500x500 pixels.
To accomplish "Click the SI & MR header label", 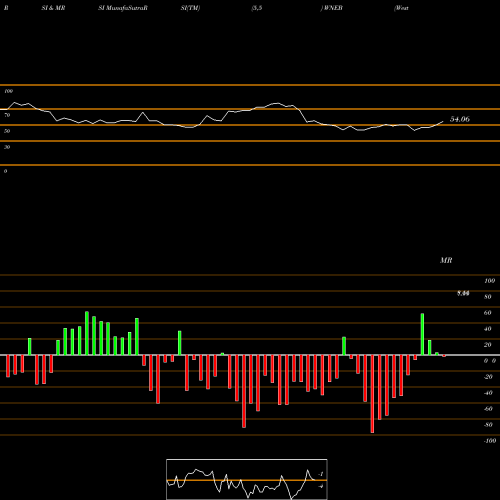I will tap(53, 8).
